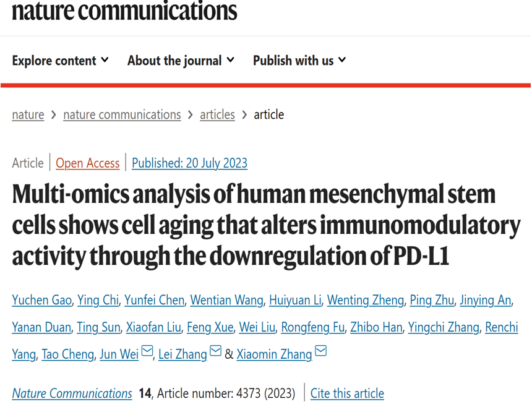The image size is (532, 404).
Task: Open the About the journal menu
Action: 181,61
